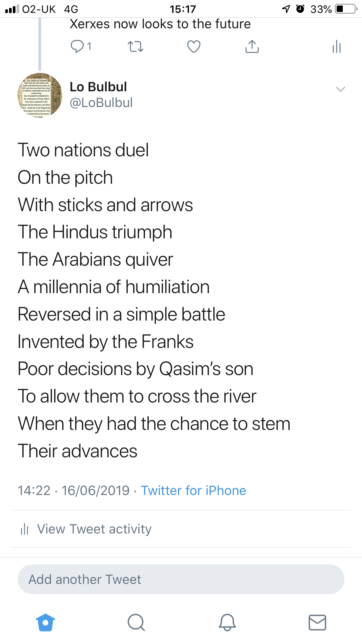This screenshot has height=644, width=362.
Task: Open analytics bars icon on Xerxes tweet
Action: pos(337,46)
